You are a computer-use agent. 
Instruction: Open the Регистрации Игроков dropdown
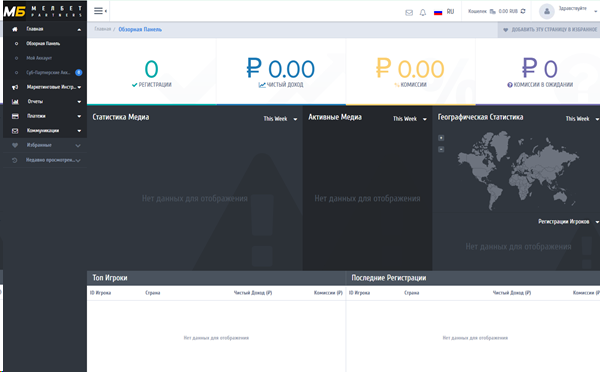pos(568,222)
